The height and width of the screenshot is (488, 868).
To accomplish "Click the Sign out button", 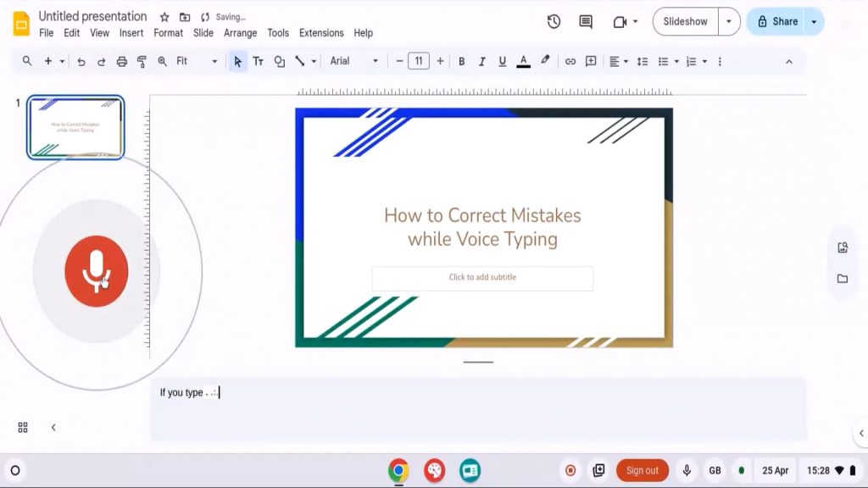I will (642, 470).
